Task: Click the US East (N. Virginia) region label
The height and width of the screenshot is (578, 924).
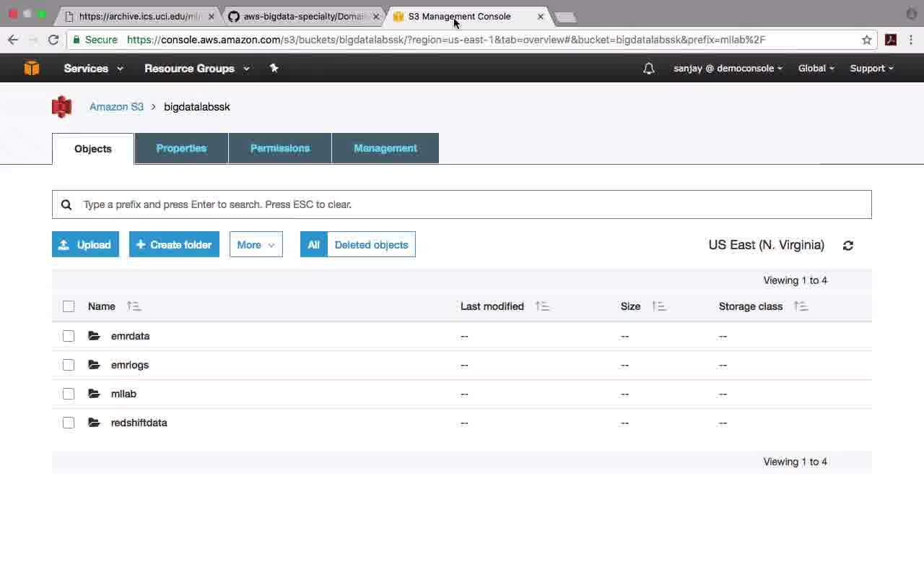Action: tap(767, 245)
